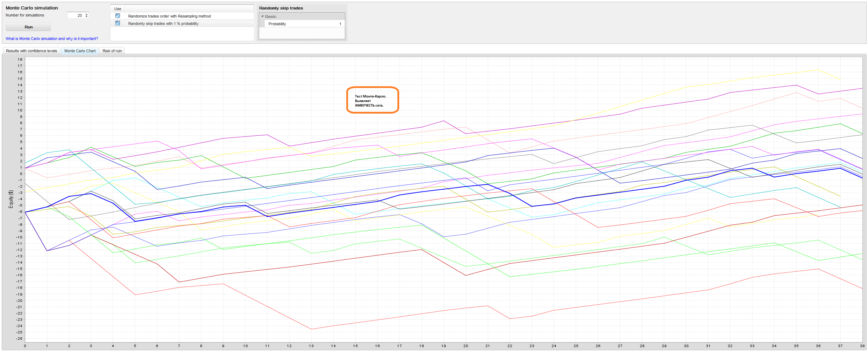
Task: Select the 'Randomize trades order with Resampling method' row text
Action: point(169,16)
